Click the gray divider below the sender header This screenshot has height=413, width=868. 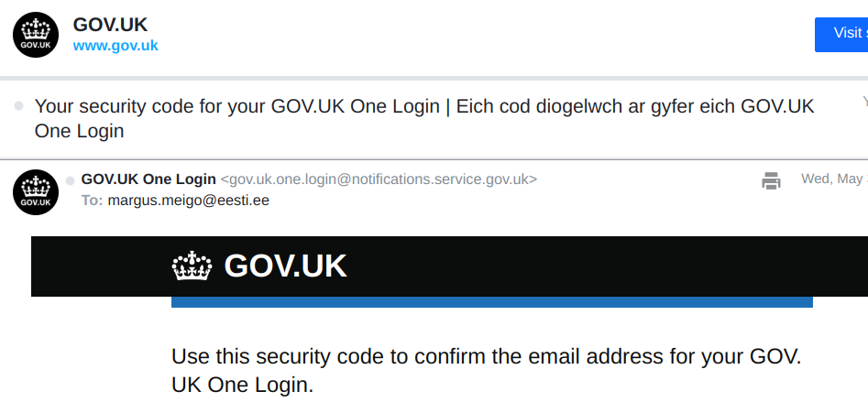coord(434,78)
